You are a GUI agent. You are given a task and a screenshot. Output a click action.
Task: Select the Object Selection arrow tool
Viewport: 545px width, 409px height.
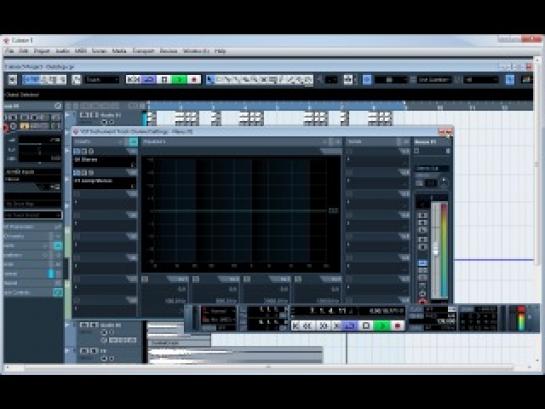(210, 80)
